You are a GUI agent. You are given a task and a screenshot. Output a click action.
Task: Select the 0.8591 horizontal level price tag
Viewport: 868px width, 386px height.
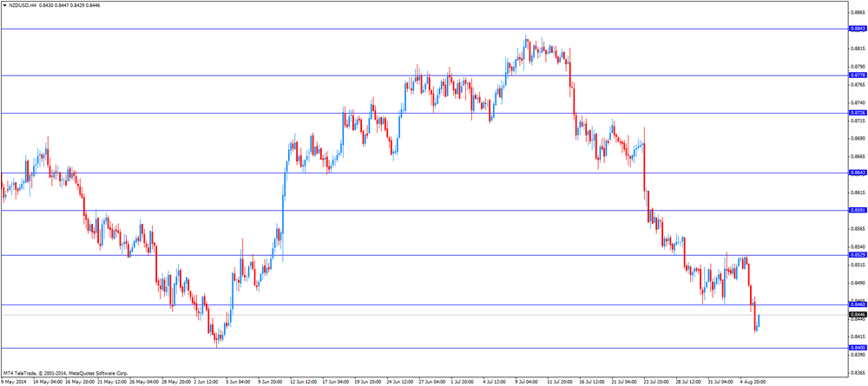pyautogui.click(x=858, y=210)
